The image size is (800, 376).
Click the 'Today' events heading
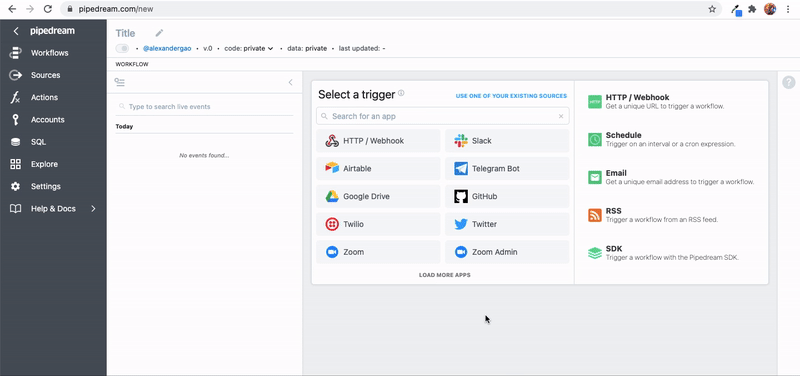click(124, 127)
